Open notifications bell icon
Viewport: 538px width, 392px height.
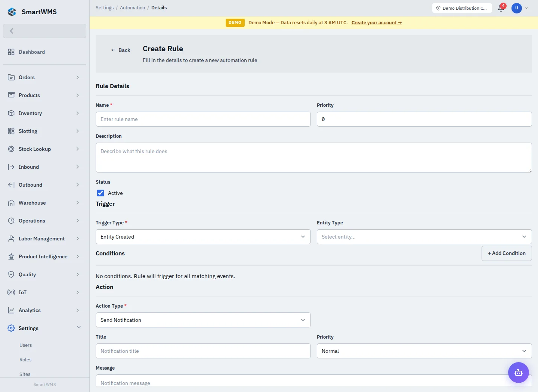(x=501, y=8)
